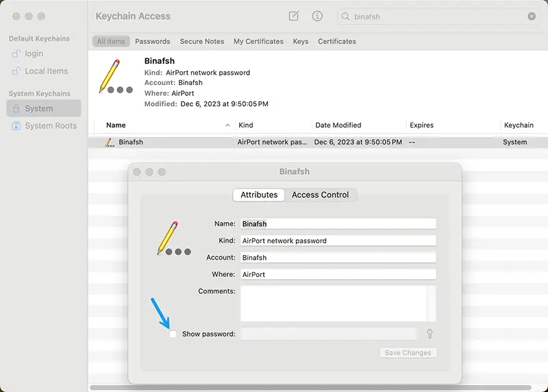Viewport: 548px width, 392px height.
Task: Click the small pencil icon in Binafsh row
Action: click(110, 143)
